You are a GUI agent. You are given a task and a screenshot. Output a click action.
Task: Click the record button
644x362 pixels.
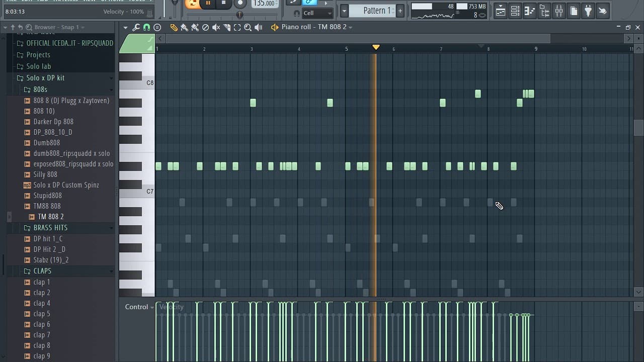(x=240, y=3)
